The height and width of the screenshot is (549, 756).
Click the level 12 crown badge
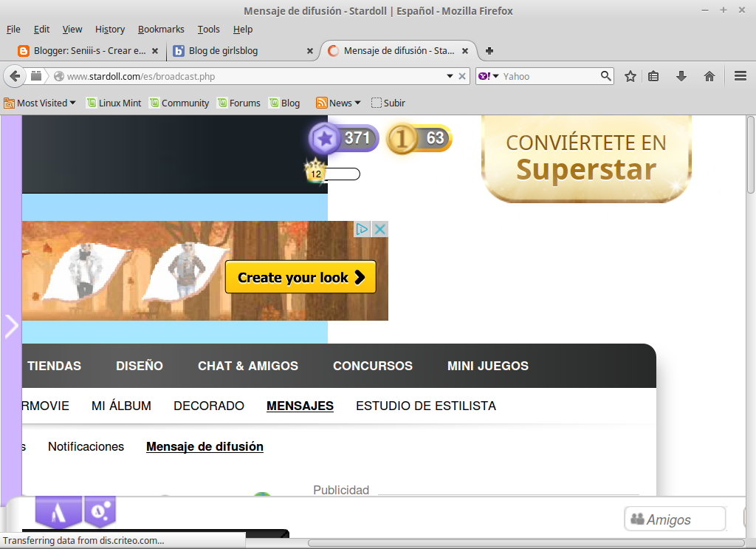click(x=316, y=170)
